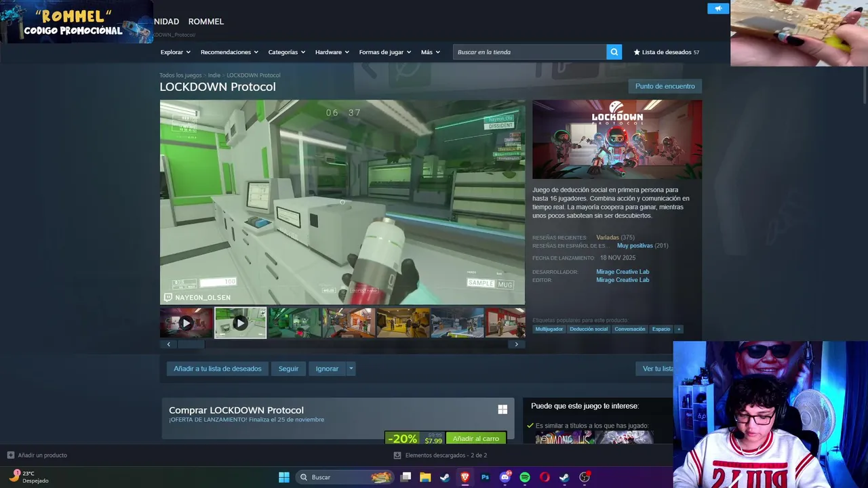868x488 pixels.
Task: Click the Ignorar button
Action: [327, 369]
